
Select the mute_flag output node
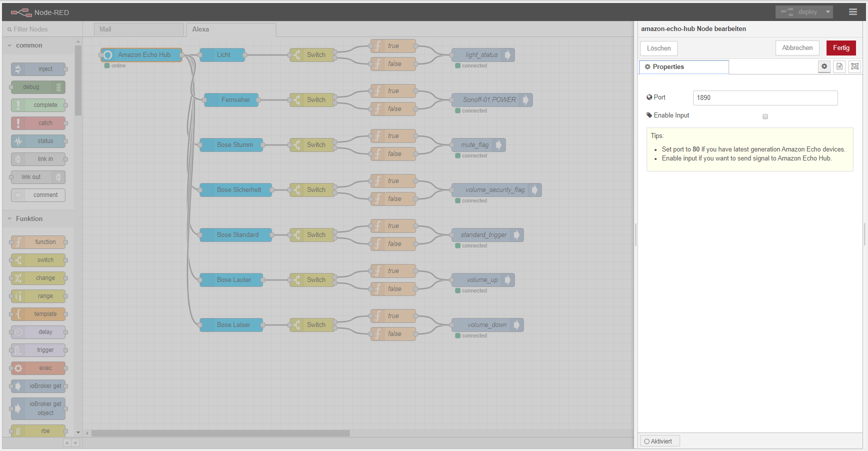coord(479,145)
